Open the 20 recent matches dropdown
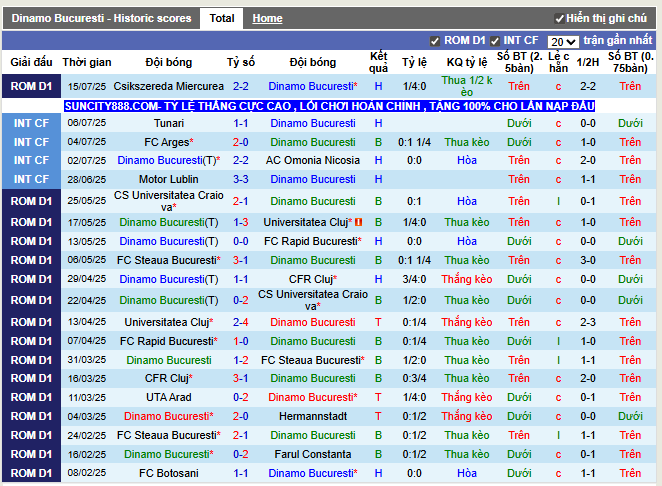The image size is (662, 486). point(563,41)
